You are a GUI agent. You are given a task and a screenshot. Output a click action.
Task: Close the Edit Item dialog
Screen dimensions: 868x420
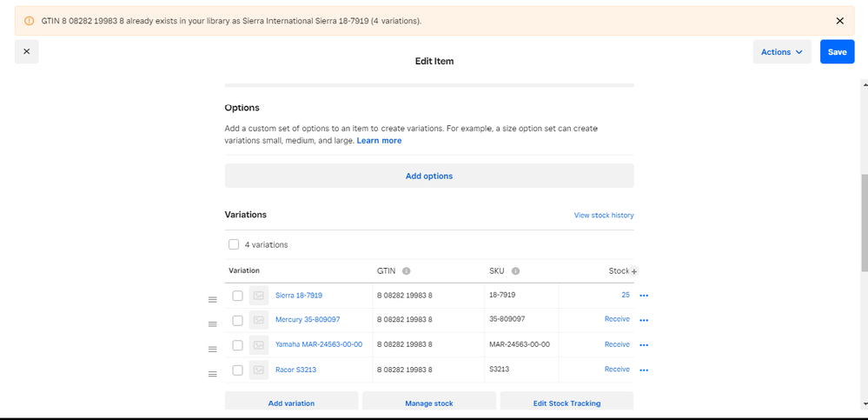(x=26, y=52)
